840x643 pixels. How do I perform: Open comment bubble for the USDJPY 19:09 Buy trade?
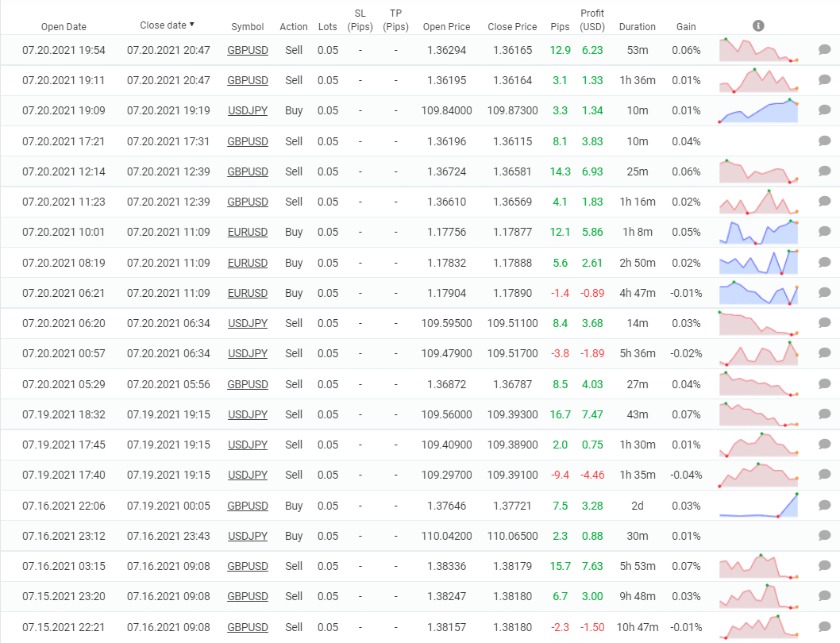824,110
